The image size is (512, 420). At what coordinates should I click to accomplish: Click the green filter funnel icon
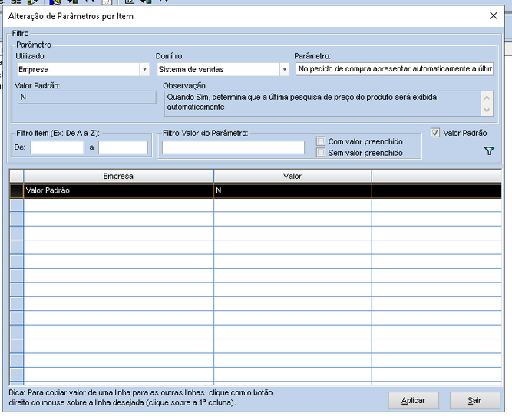tap(489, 151)
